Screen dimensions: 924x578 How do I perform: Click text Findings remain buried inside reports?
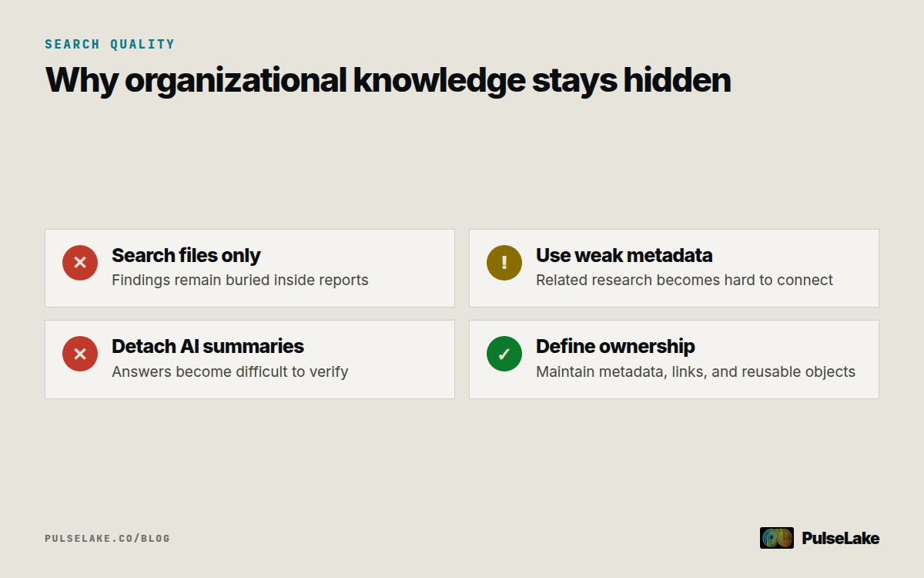coord(240,280)
